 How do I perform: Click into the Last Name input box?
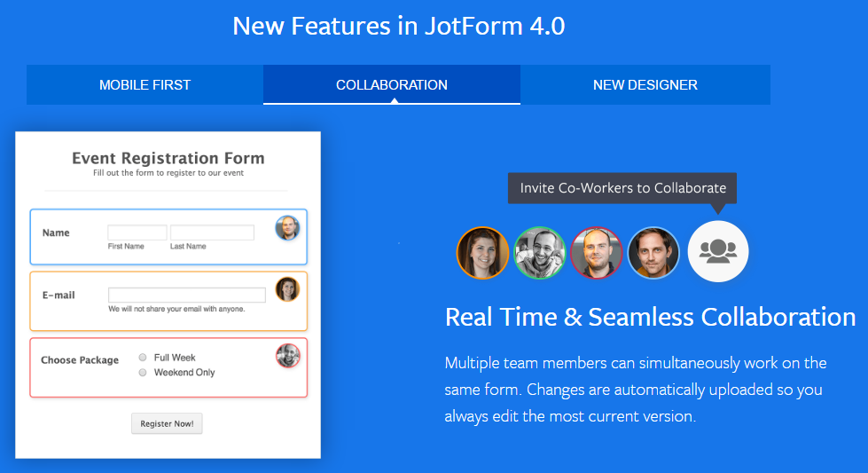[x=212, y=233]
